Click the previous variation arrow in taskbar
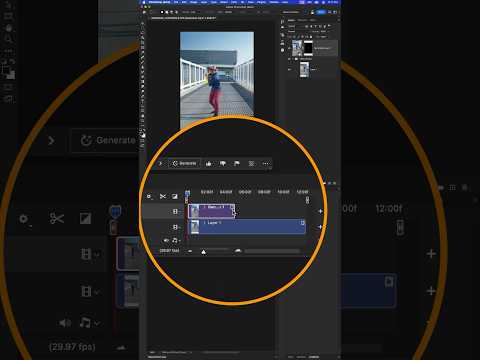The image size is (480, 360). (x=160, y=163)
